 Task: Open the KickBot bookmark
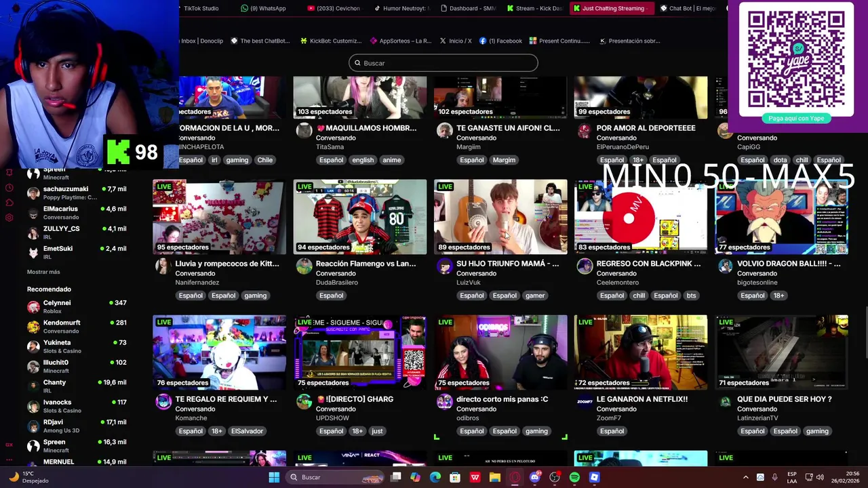point(330,41)
